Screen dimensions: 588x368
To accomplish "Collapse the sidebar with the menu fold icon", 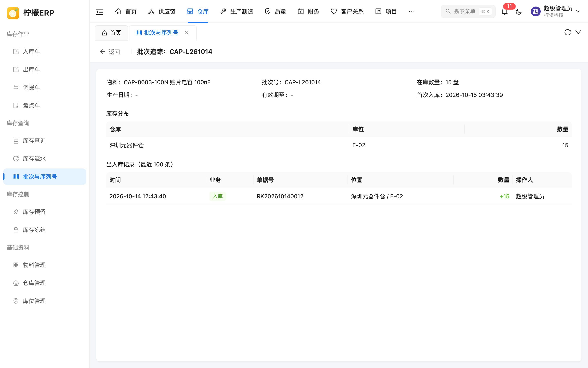I will pyautogui.click(x=100, y=11).
